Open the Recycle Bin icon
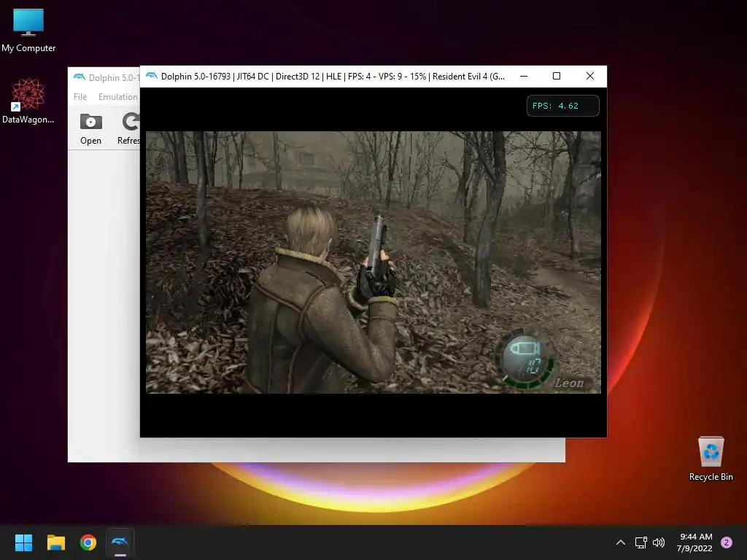The width and height of the screenshot is (747, 560). [x=711, y=459]
